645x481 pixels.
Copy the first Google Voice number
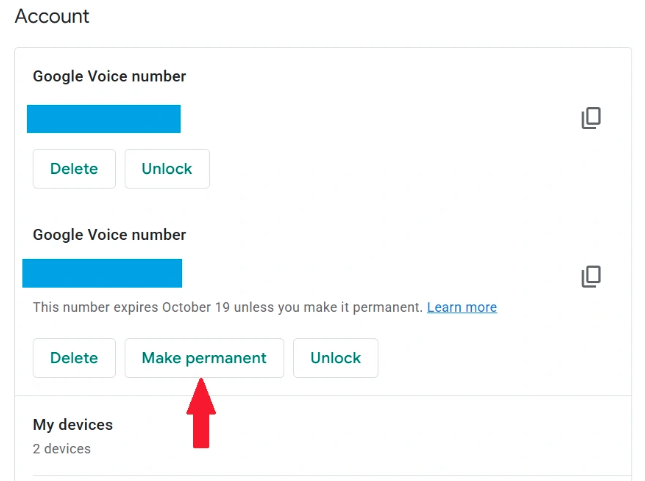pos(591,118)
